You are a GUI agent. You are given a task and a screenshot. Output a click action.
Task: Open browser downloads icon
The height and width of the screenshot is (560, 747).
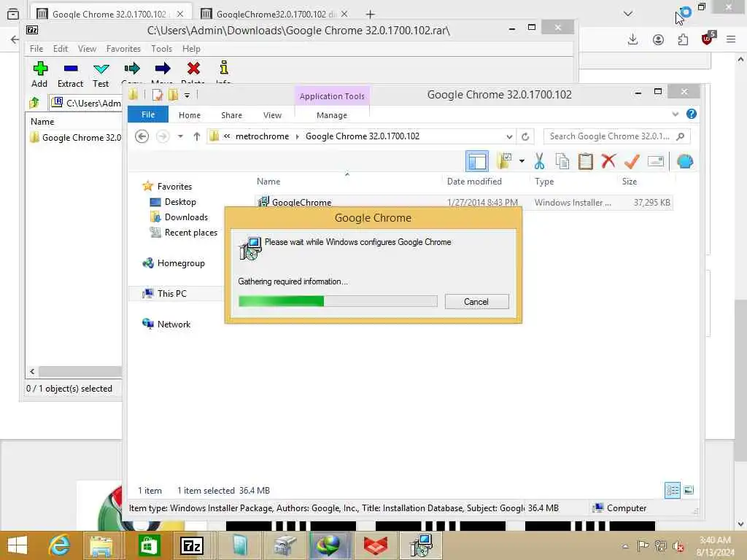click(632, 39)
